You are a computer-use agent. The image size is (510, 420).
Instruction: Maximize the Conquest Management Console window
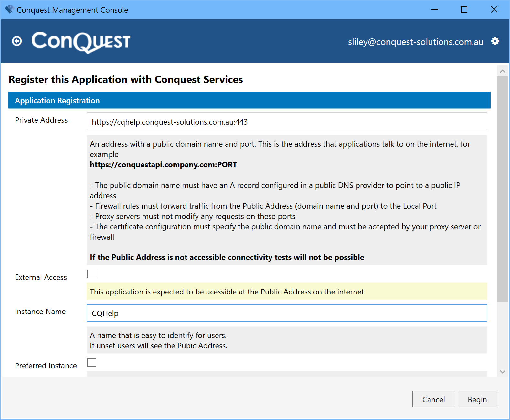click(464, 10)
